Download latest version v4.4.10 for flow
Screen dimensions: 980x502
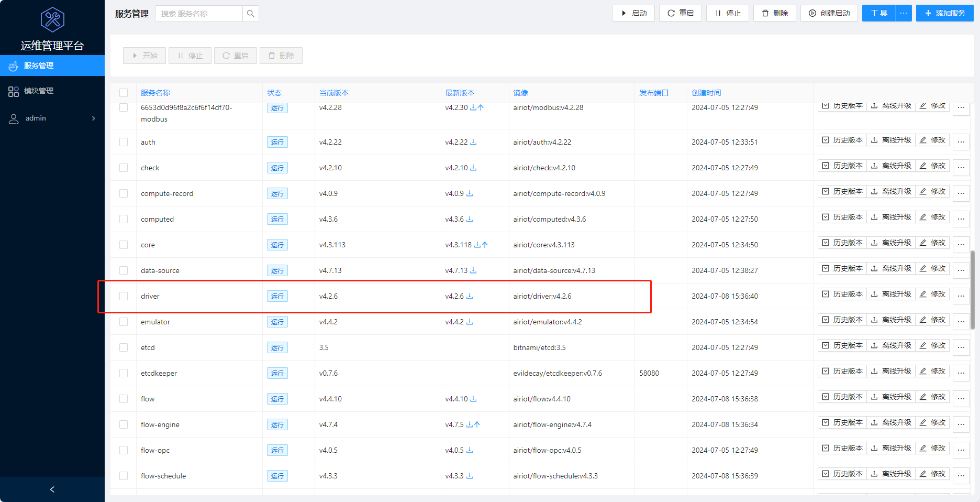click(473, 399)
